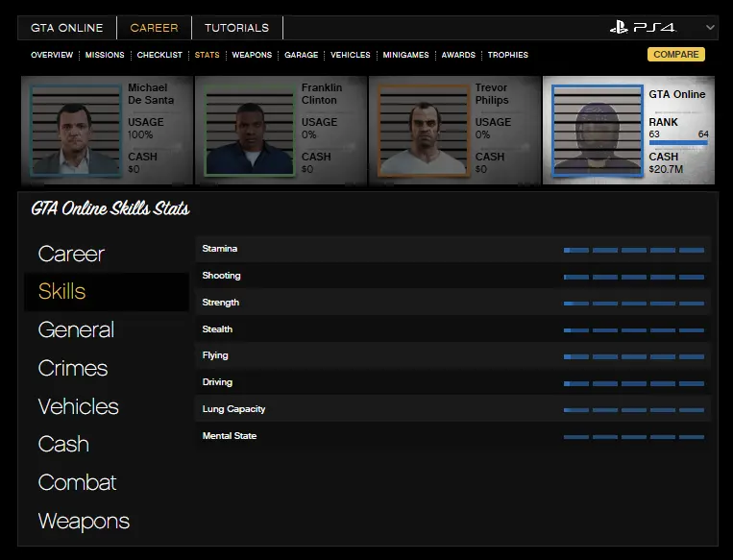Show the Vehicles stats category
The height and width of the screenshot is (560, 733).
pos(79,406)
